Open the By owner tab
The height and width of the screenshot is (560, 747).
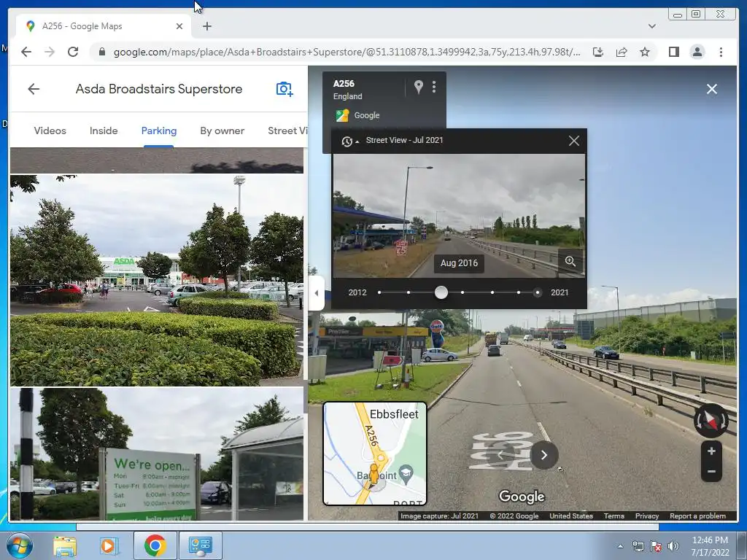coord(222,131)
